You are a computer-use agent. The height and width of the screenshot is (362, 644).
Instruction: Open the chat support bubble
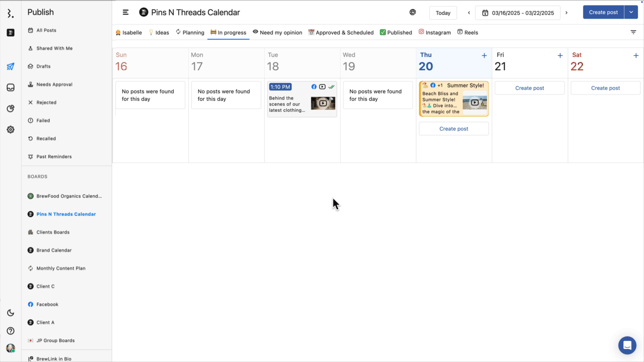pos(627,345)
